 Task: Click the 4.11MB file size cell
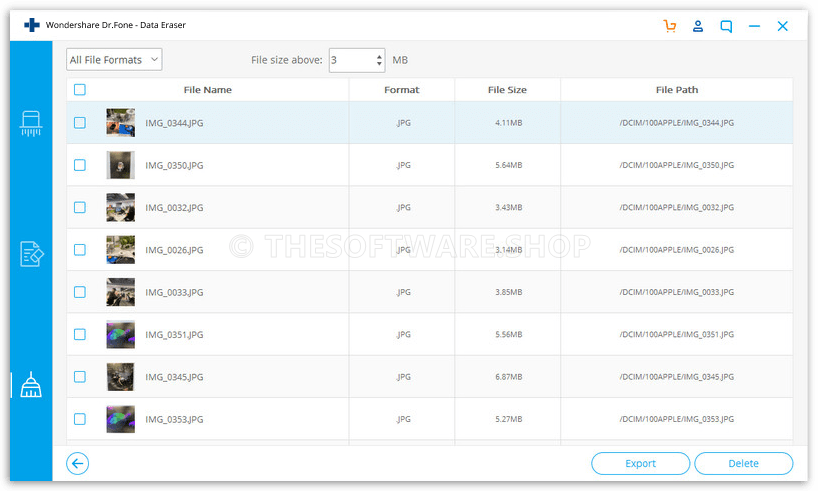click(509, 123)
